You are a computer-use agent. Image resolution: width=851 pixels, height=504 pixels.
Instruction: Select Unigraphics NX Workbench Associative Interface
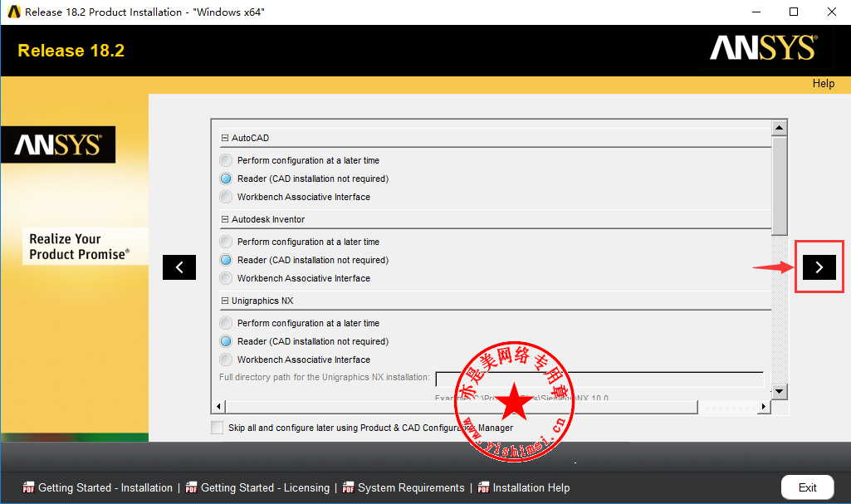(x=226, y=360)
